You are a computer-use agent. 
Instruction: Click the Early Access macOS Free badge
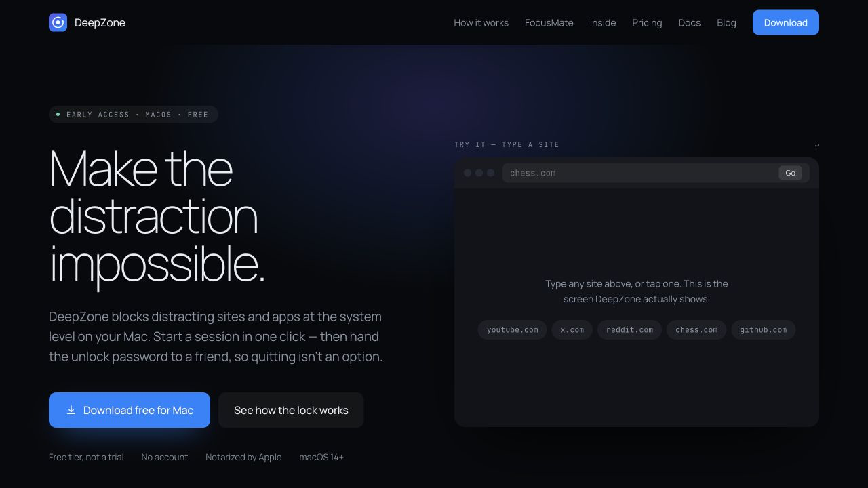[133, 115]
